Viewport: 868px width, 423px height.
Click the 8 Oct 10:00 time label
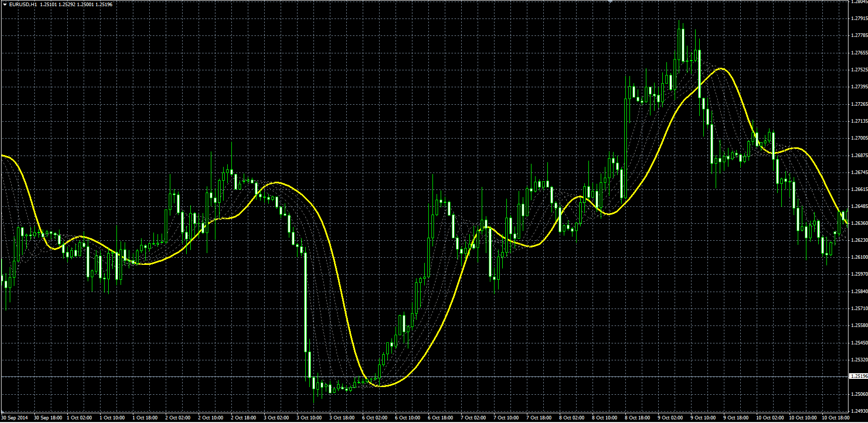[605, 418]
